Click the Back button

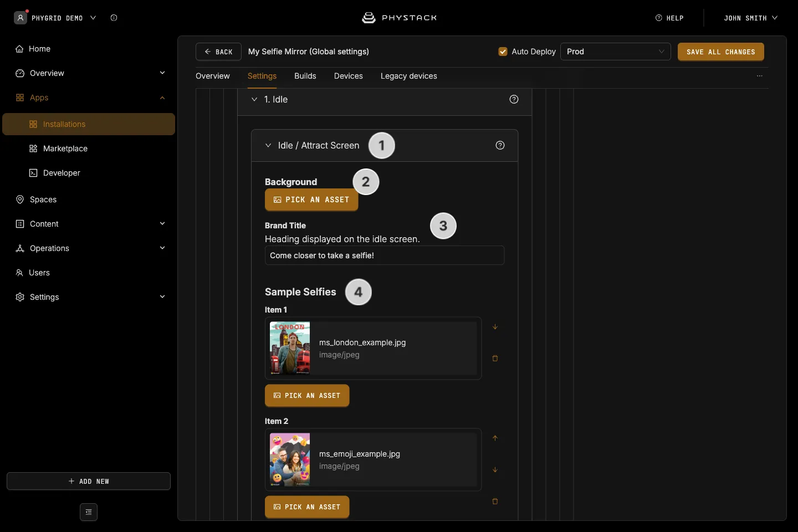point(218,52)
